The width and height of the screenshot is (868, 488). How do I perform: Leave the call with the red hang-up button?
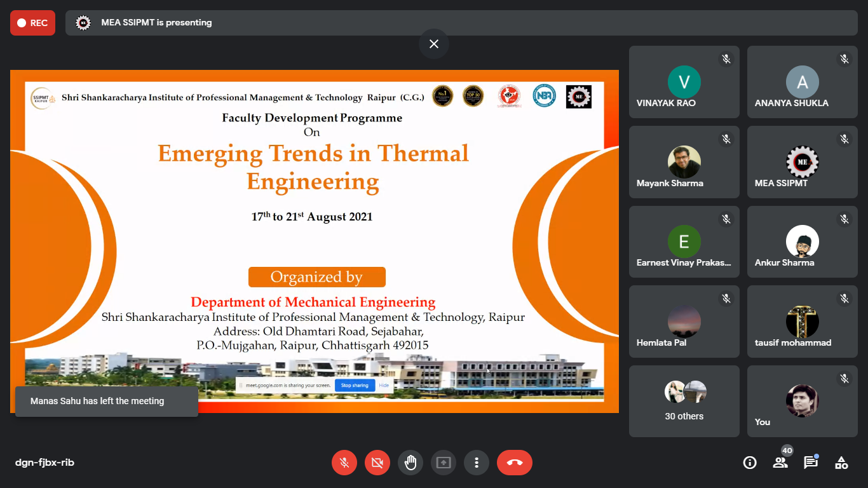click(x=515, y=463)
